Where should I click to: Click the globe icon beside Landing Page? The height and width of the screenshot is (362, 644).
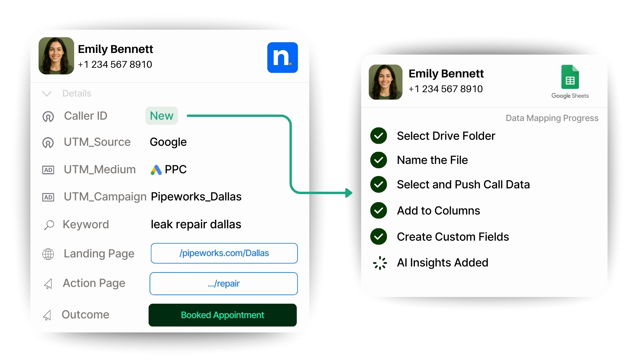pyautogui.click(x=48, y=254)
